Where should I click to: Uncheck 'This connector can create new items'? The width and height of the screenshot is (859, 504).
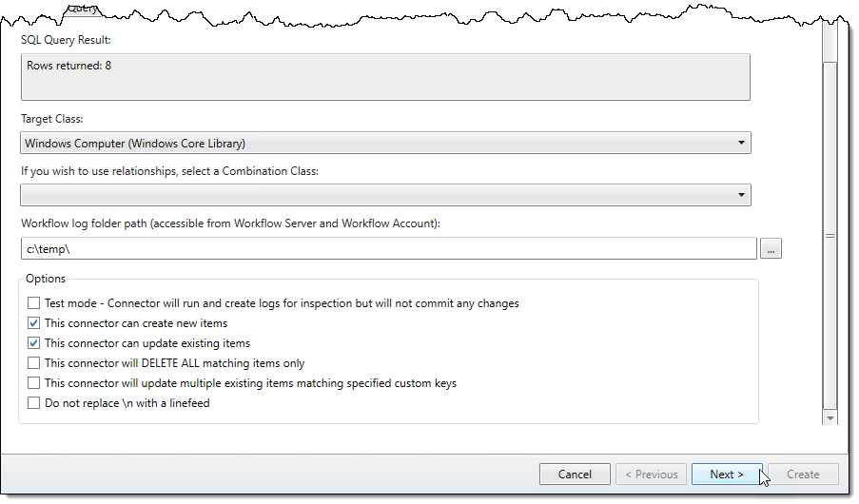click(34, 323)
